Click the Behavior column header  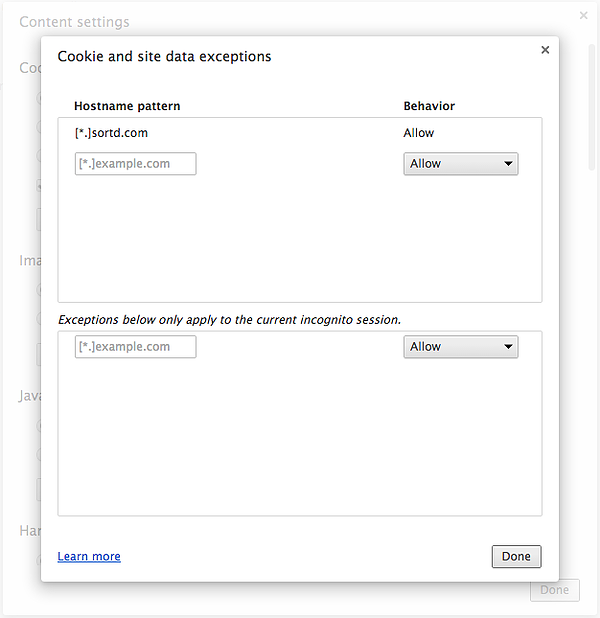pos(429,106)
